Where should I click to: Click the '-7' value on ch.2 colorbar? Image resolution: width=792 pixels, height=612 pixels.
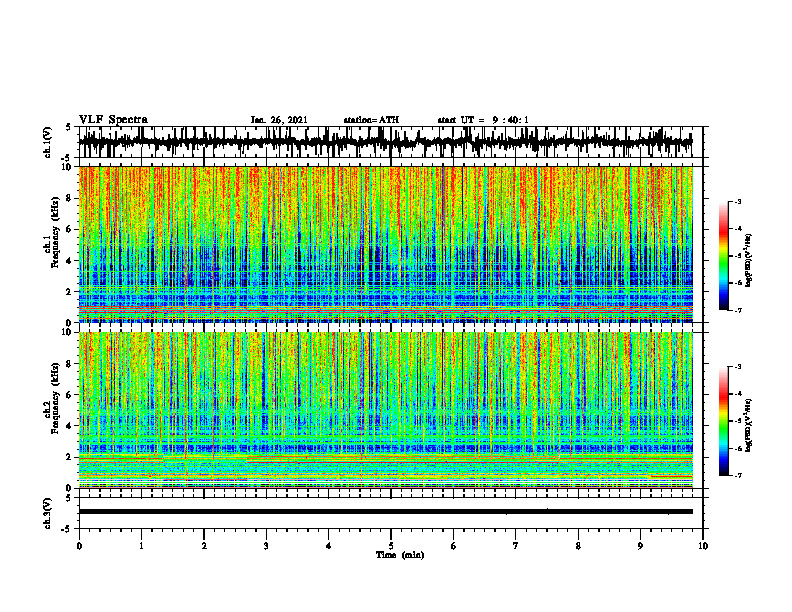pos(738,475)
